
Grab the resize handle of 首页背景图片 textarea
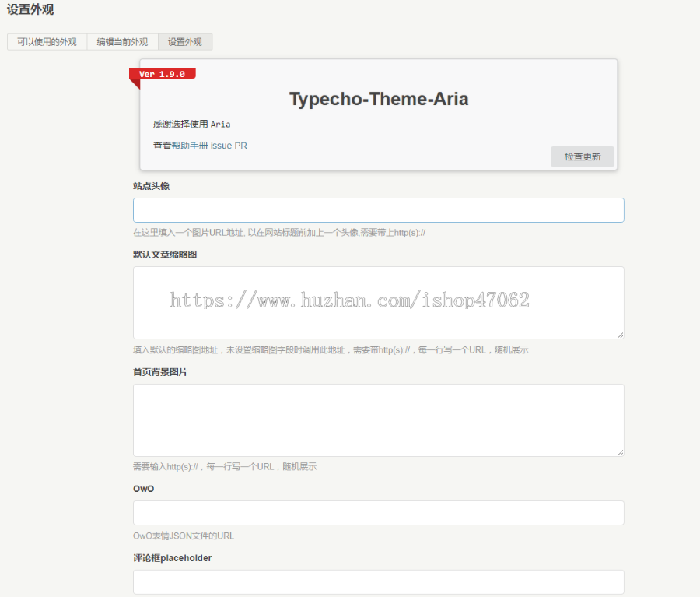point(621,452)
